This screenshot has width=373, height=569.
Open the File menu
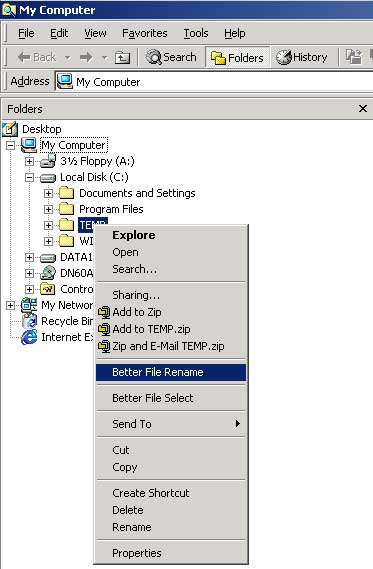point(26,33)
